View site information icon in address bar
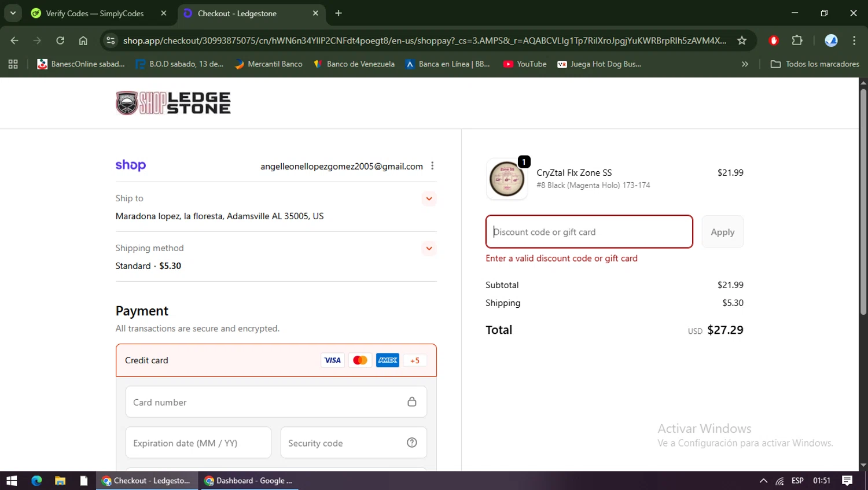Viewport: 868px width, 490px height. pos(111,40)
